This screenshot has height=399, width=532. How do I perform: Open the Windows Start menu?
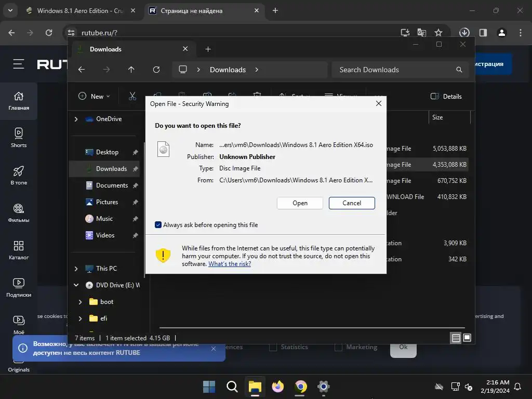(209, 387)
